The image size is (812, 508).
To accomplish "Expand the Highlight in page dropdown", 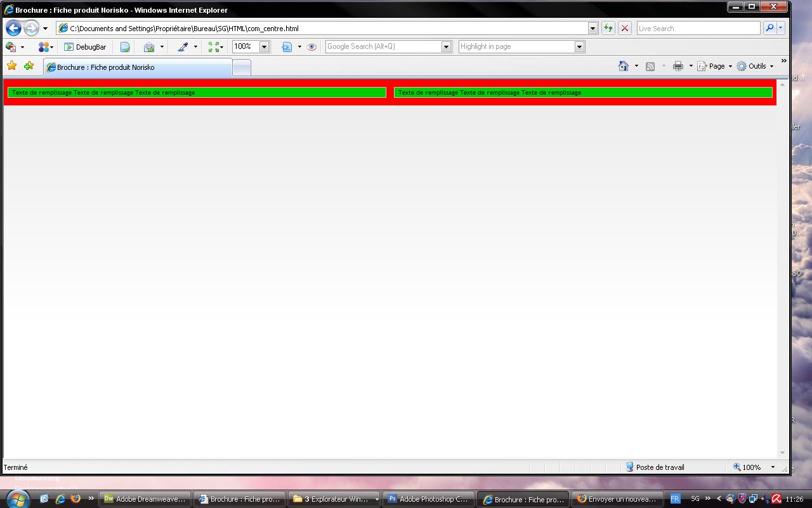I will [579, 46].
